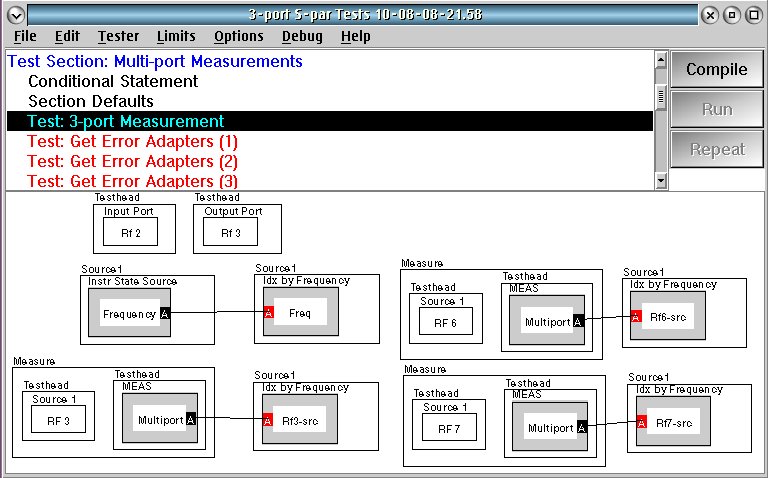Screen dimensions: 768x478
Task: Open the Debug menu
Action: click(x=302, y=36)
